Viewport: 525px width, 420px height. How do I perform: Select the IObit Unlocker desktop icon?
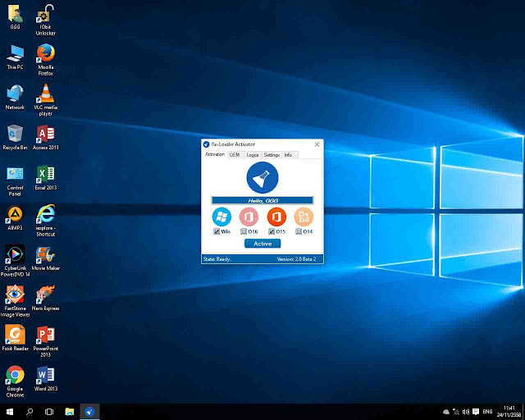[46, 20]
